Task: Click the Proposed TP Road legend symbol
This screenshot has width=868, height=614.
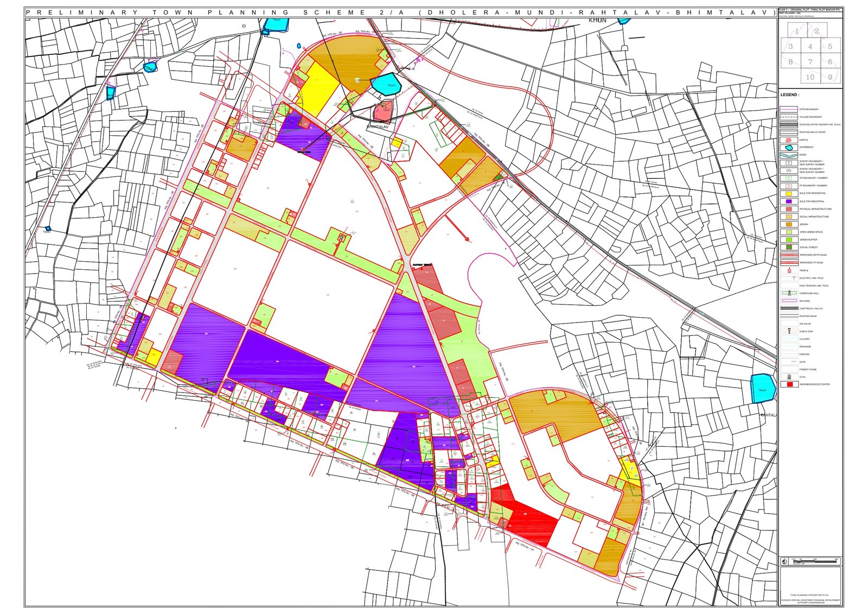Action: 789,262
